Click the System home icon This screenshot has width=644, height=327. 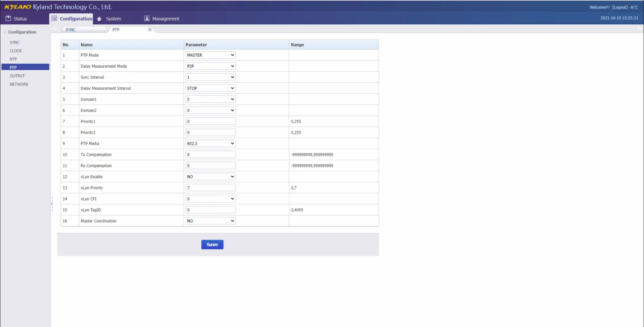[99, 19]
